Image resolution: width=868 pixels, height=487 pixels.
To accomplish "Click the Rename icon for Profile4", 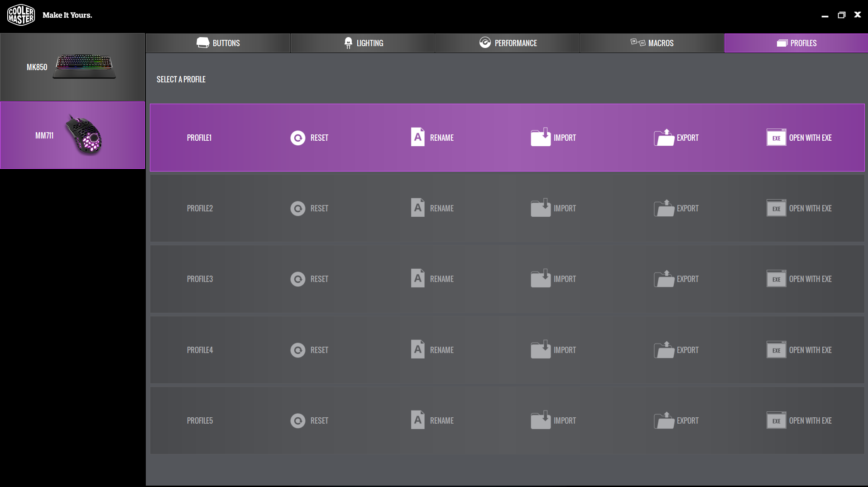I will click(x=417, y=349).
